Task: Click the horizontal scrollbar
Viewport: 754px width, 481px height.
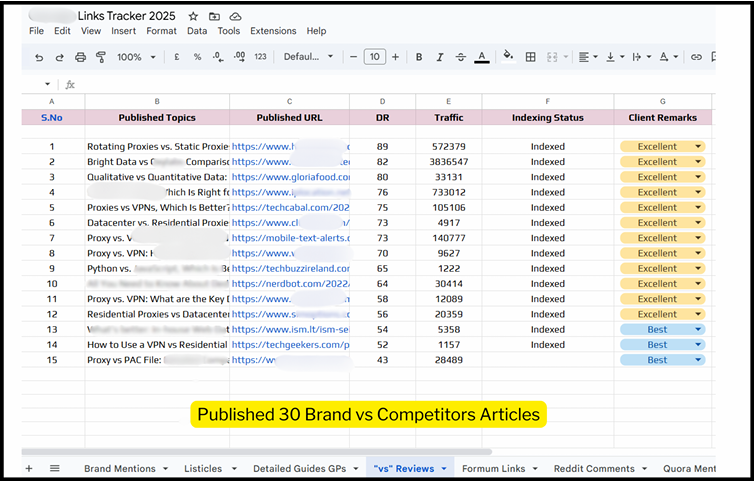Action: coord(257,452)
